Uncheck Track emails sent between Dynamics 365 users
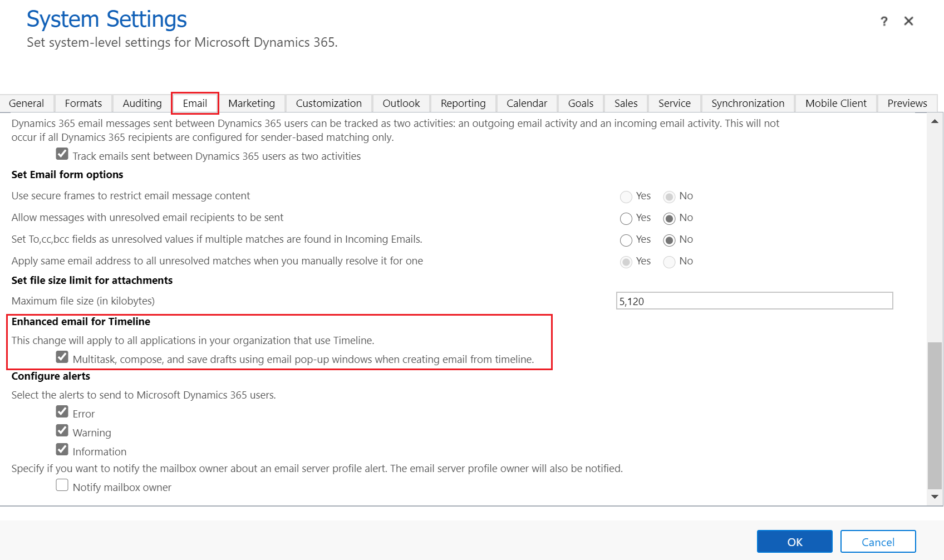 coord(62,154)
